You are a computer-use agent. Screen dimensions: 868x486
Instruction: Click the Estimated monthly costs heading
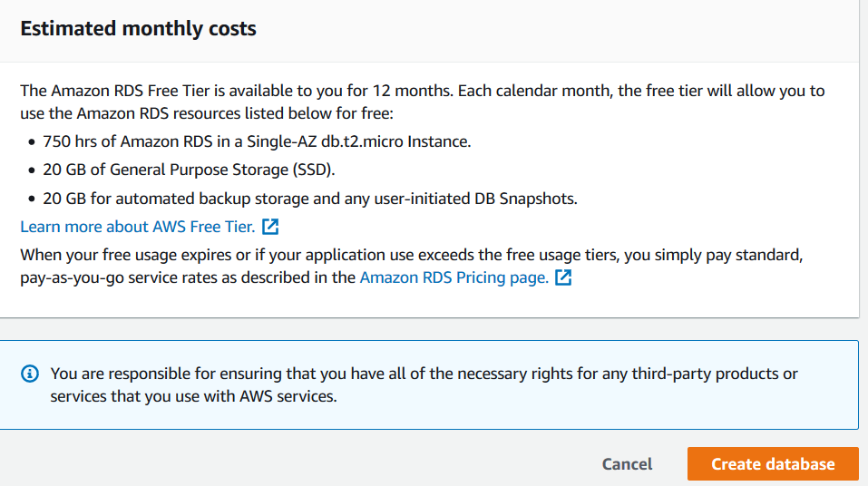(x=138, y=28)
